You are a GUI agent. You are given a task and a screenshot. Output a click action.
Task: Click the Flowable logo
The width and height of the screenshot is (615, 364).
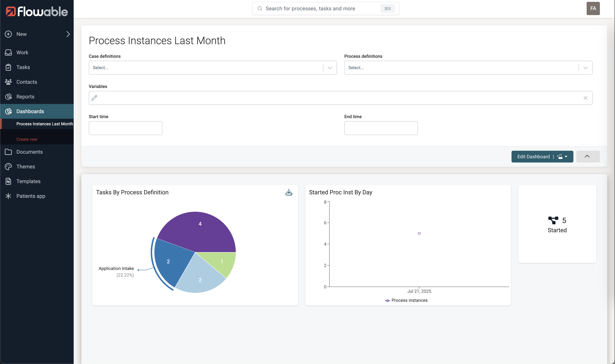click(36, 11)
